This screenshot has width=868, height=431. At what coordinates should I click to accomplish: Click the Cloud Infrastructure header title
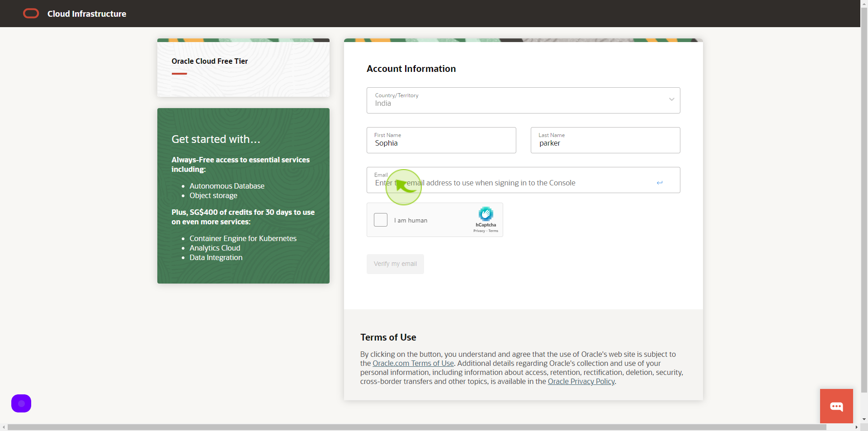coord(87,14)
